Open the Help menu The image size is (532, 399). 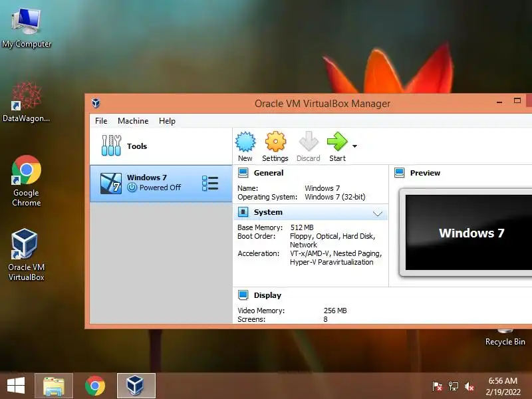[x=167, y=121]
